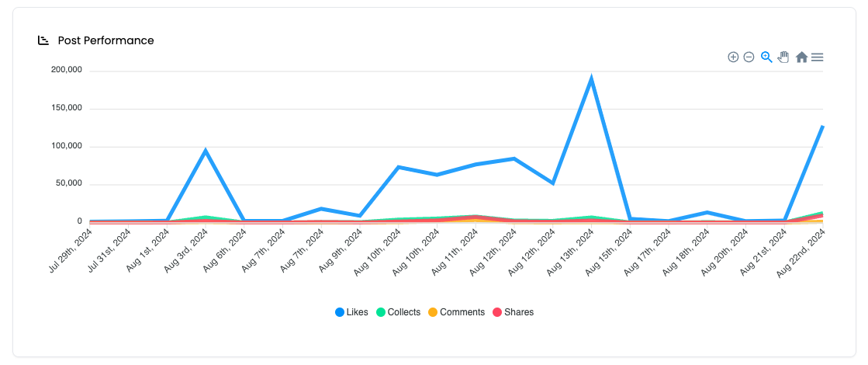Click the Jul 29th, 2024 axis label
Viewport: 868px width, 365px height.
point(70,252)
